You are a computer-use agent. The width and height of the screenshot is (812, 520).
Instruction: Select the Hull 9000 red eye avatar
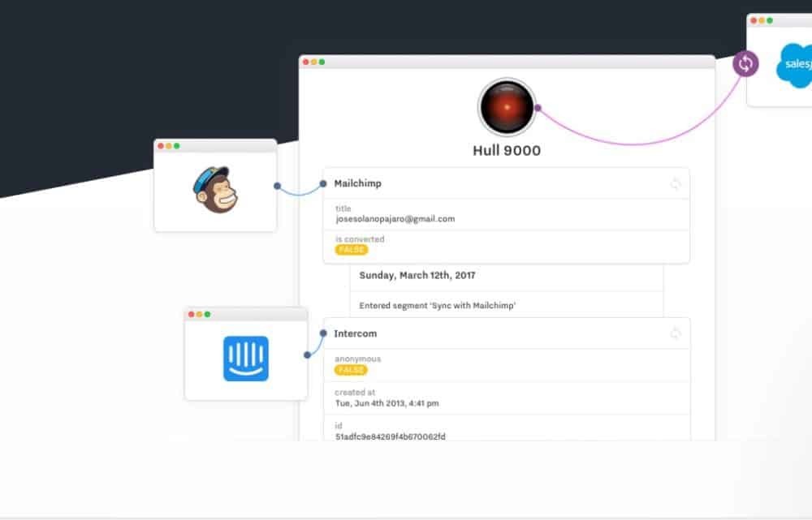507,107
